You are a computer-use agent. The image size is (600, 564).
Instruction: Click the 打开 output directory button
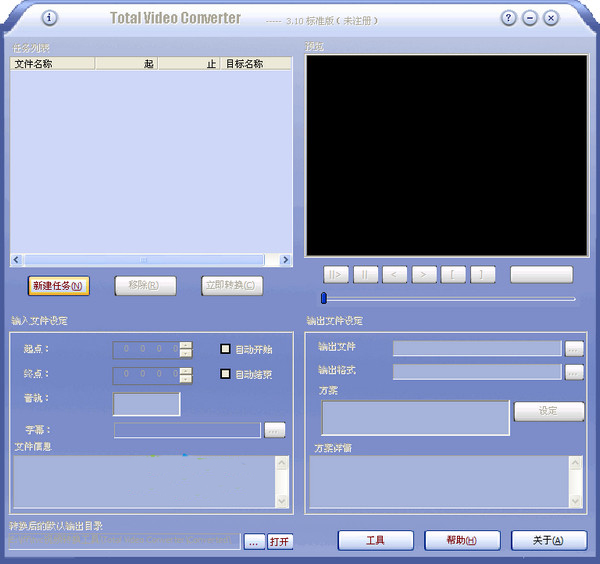(x=280, y=541)
